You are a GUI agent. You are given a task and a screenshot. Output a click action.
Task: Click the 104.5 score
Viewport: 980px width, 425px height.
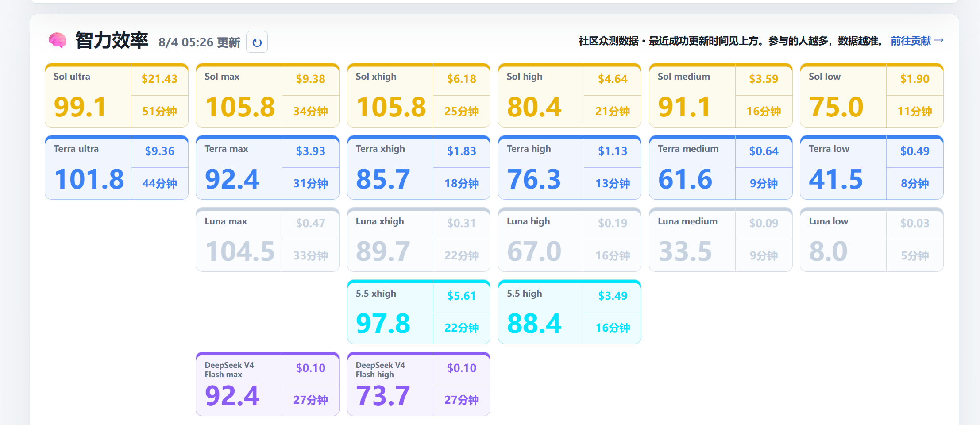coord(240,251)
